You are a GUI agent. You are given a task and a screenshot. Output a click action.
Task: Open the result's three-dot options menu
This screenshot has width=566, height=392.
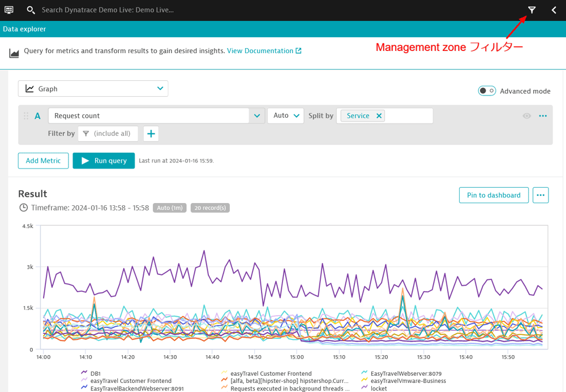coord(541,195)
